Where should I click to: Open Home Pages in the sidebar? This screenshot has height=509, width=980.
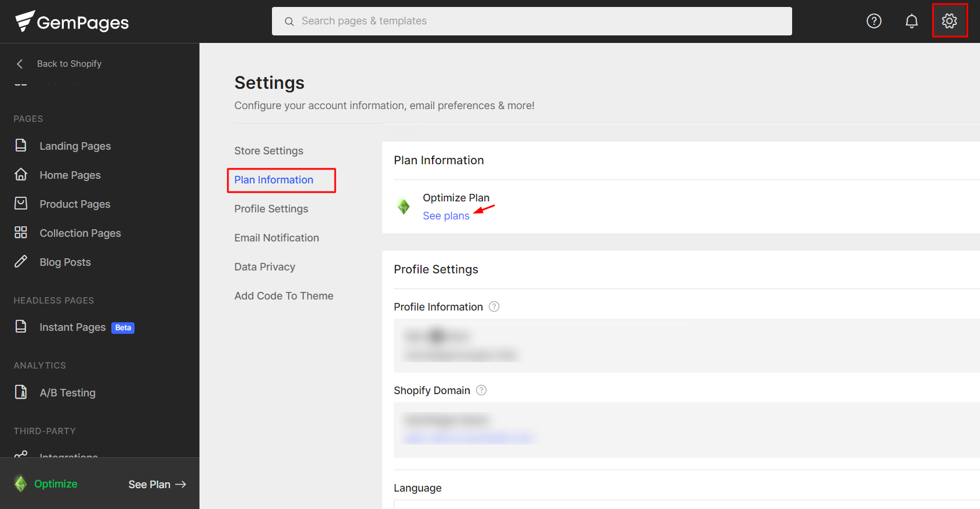pyautogui.click(x=70, y=175)
